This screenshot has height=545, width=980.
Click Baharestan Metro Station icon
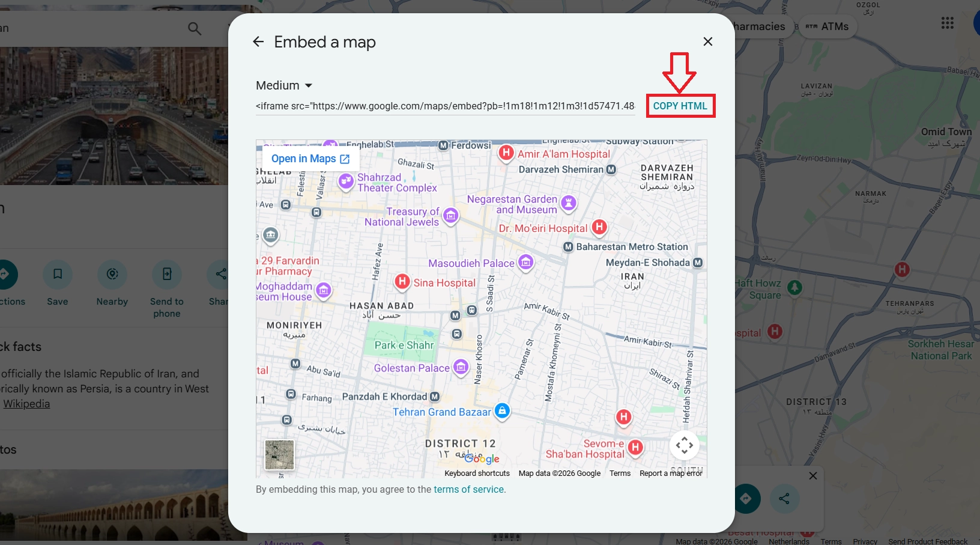568,247
